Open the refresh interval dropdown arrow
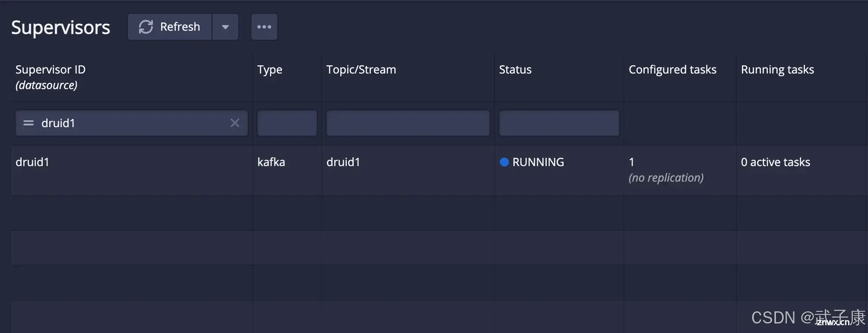868x333 pixels. (225, 27)
